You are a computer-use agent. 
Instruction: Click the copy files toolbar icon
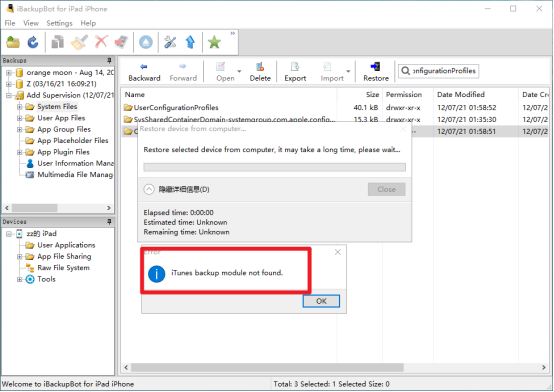point(57,42)
